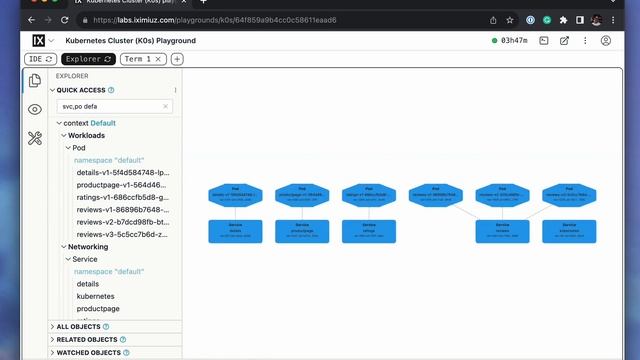Click the ALL OBJECTS help icon

106,327
